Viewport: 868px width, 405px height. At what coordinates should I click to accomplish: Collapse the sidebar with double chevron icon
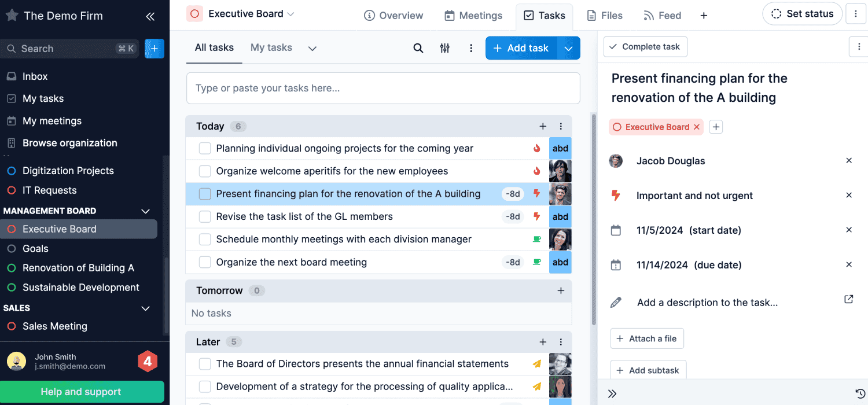[x=150, y=16]
